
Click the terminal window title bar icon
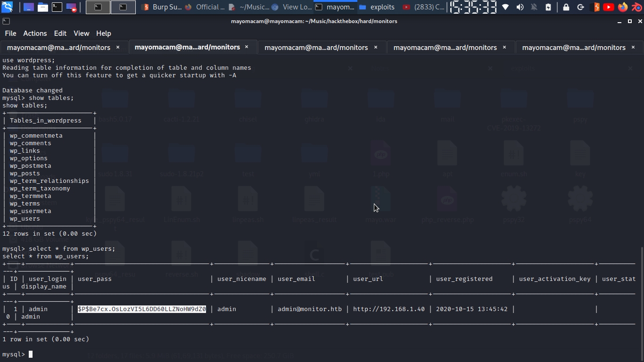[x=6, y=21]
